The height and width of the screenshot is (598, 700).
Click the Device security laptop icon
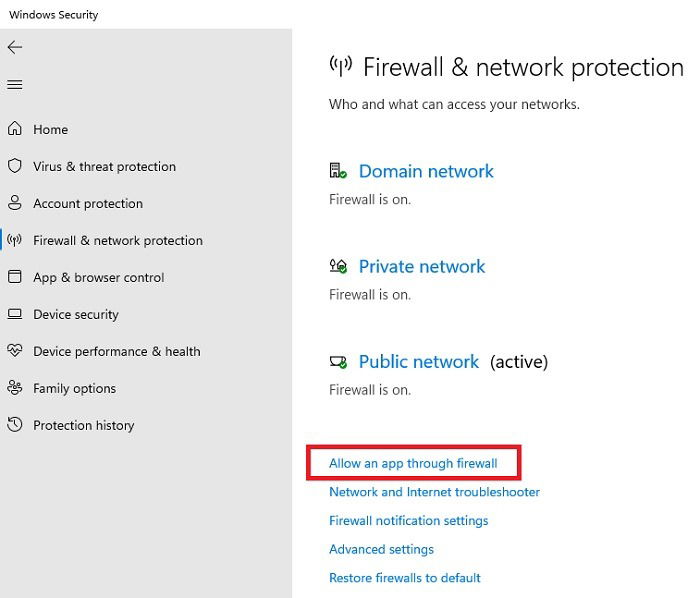(15, 314)
